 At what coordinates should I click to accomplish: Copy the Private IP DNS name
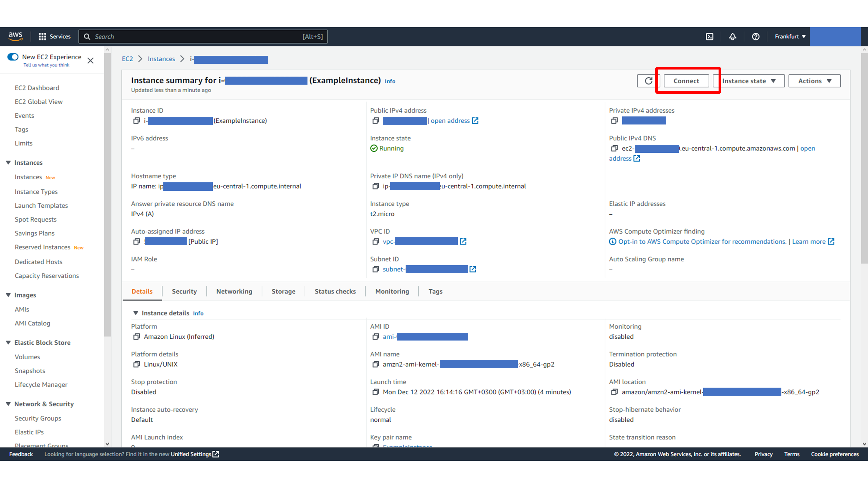pyautogui.click(x=376, y=186)
